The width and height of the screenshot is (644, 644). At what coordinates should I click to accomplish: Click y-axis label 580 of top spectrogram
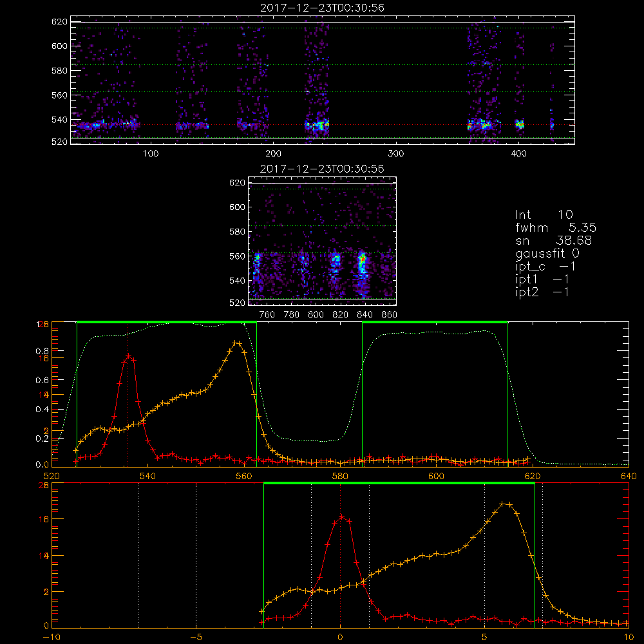tap(59, 71)
